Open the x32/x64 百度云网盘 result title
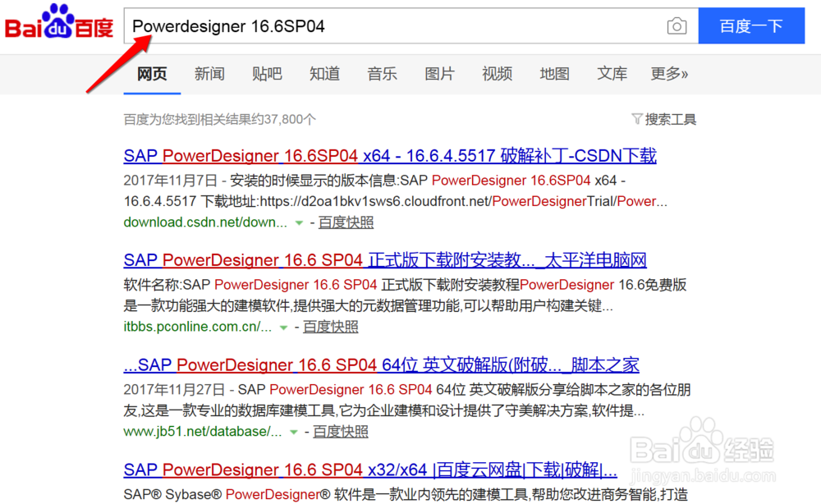The height and width of the screenshot is (504, 821). click(x=370, y=470)
